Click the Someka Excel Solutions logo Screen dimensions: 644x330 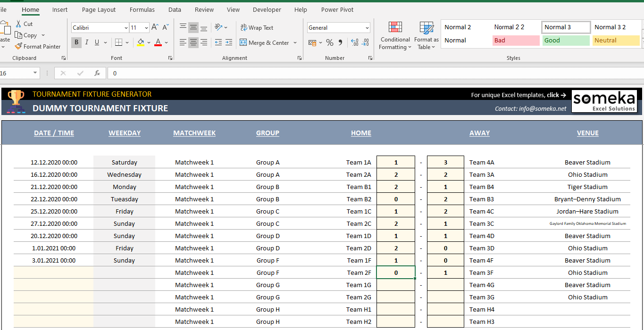(604, 101)
